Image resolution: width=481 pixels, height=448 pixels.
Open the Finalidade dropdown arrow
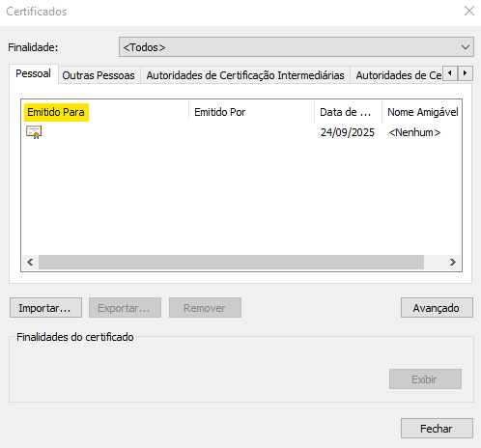pos(466,47)
